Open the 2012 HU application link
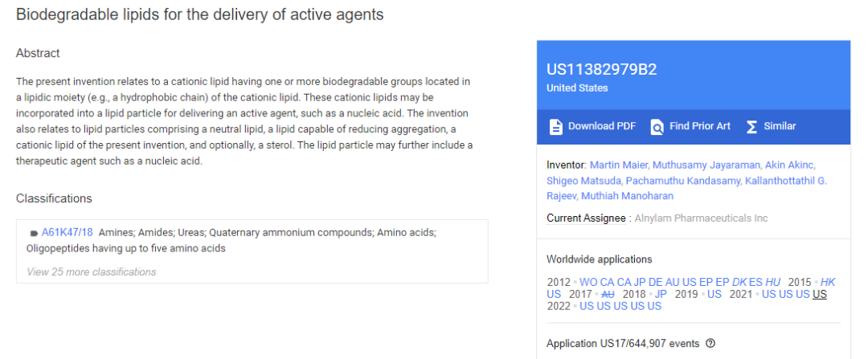Image resolution: width=868 pixels, height=359 pixels. coord(773,282)
